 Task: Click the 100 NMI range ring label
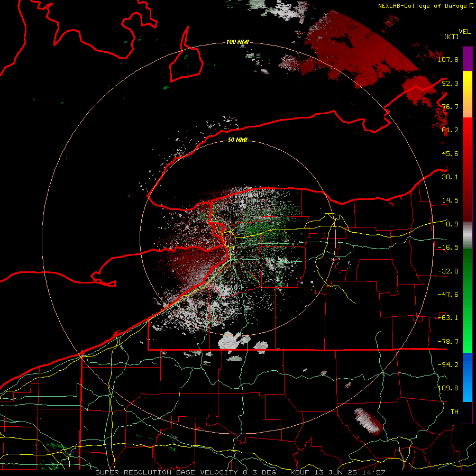pos(237,42)
